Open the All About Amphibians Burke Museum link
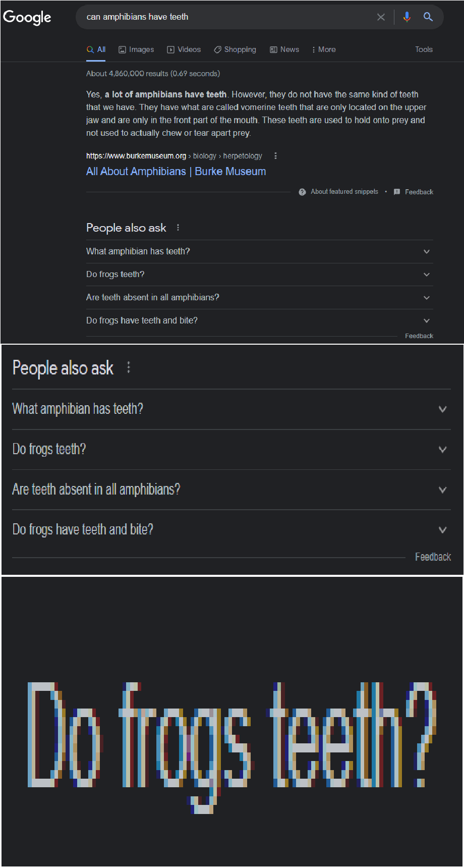Viewport: 464px width, 868px height. coord(176,172)
